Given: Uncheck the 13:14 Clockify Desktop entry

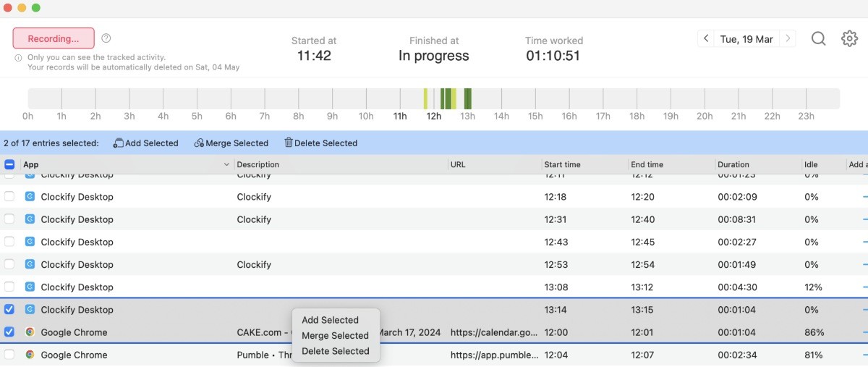Looking at the screenshot, I should [x=9, y=309].
